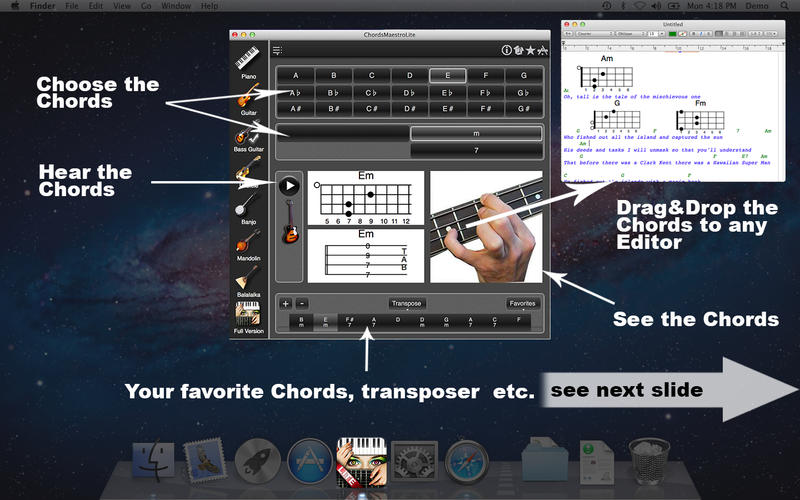The height and width of the screenshot is (500, 800).
Task: Open the File menu
Action: point(72,6)
